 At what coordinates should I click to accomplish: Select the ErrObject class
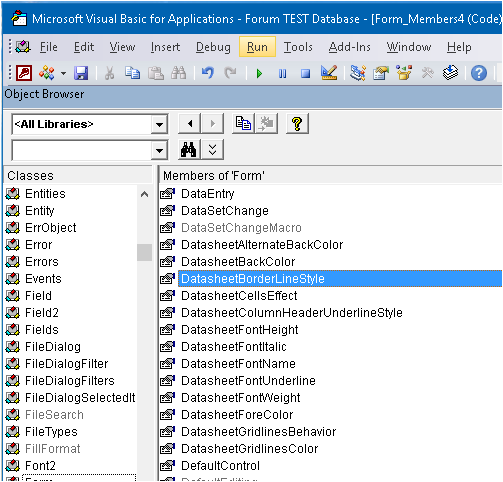click(51, 228)
